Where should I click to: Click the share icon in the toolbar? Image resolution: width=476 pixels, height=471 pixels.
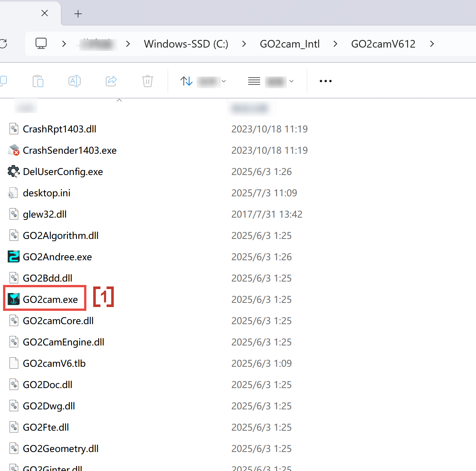pyautogui.click(x=111, y=81)
